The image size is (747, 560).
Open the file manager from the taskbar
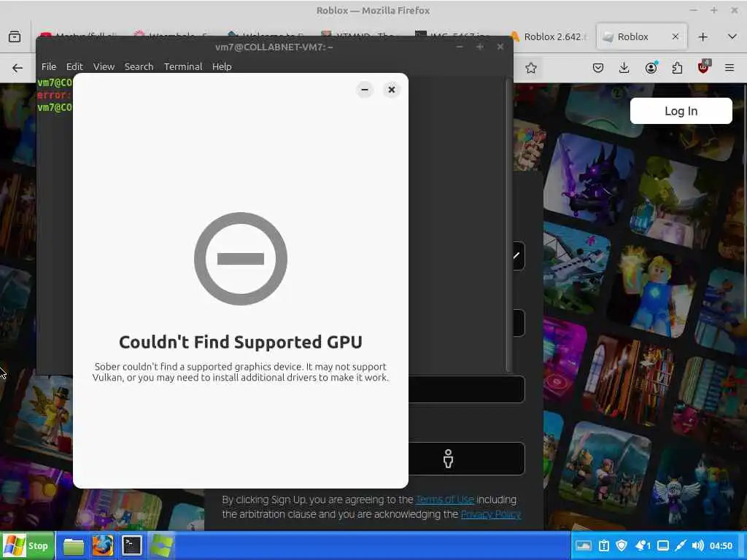click(74, 546)
